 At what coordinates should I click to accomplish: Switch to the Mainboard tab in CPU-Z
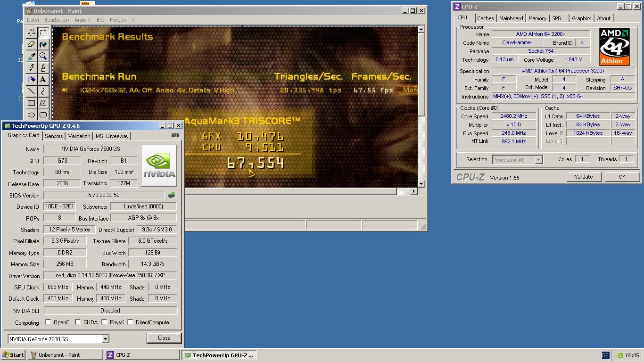pos(511,18)
